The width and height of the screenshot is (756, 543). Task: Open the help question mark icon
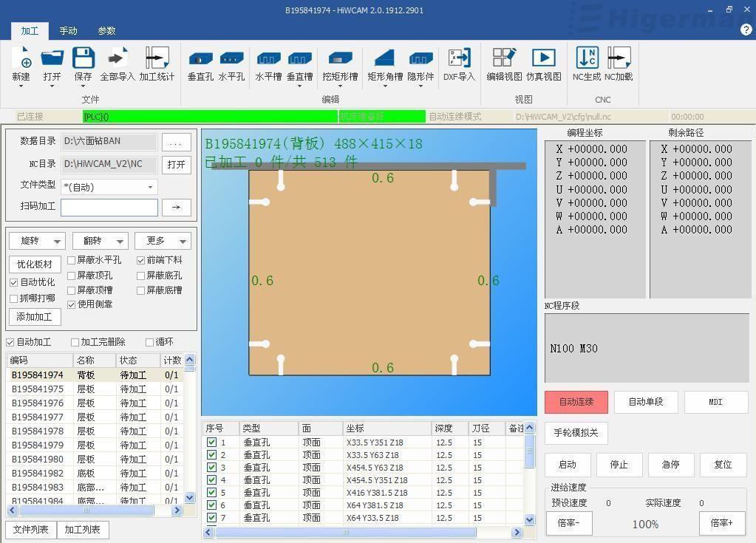[x=746, y=30]
